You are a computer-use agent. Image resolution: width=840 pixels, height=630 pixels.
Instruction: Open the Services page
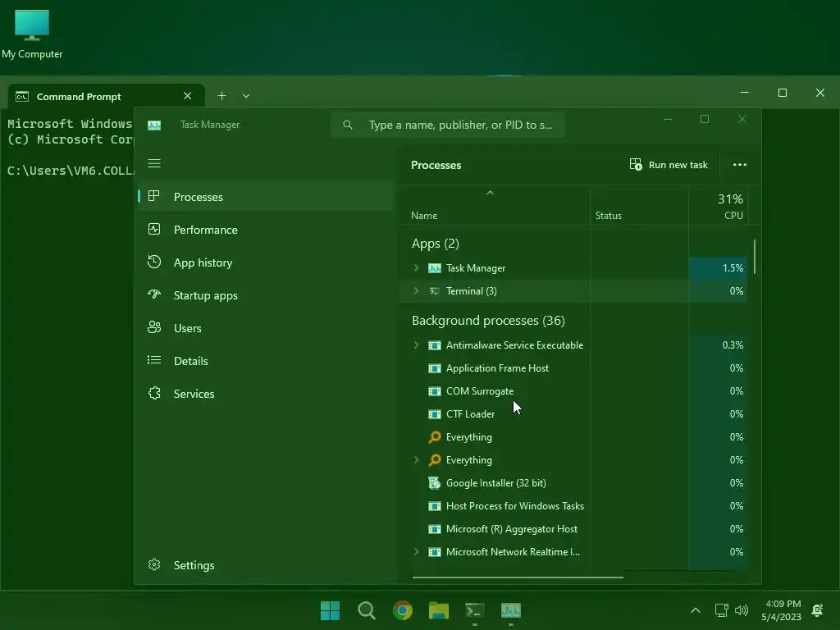267,394
